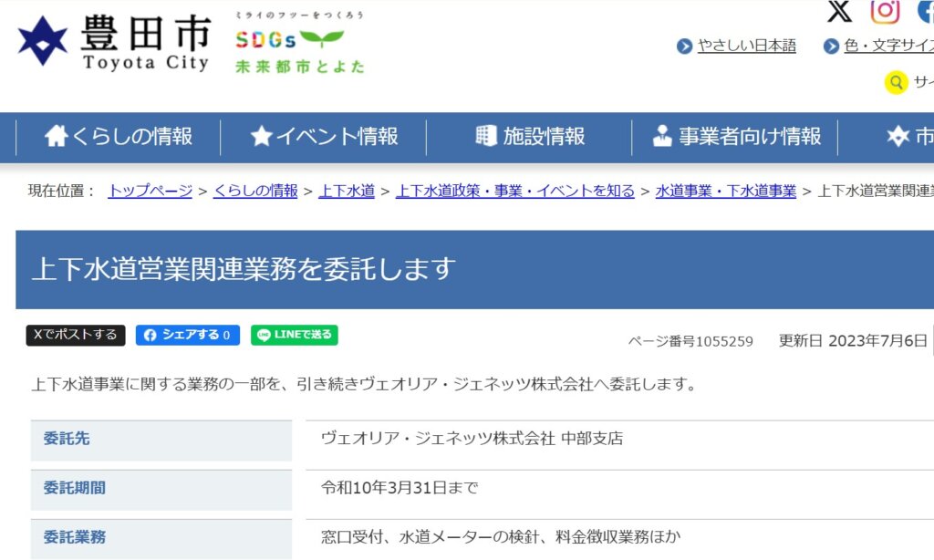Click the Toyota City star emblem logo
The height and width of the screenshot is (560, 934).
tap(43, 42)
